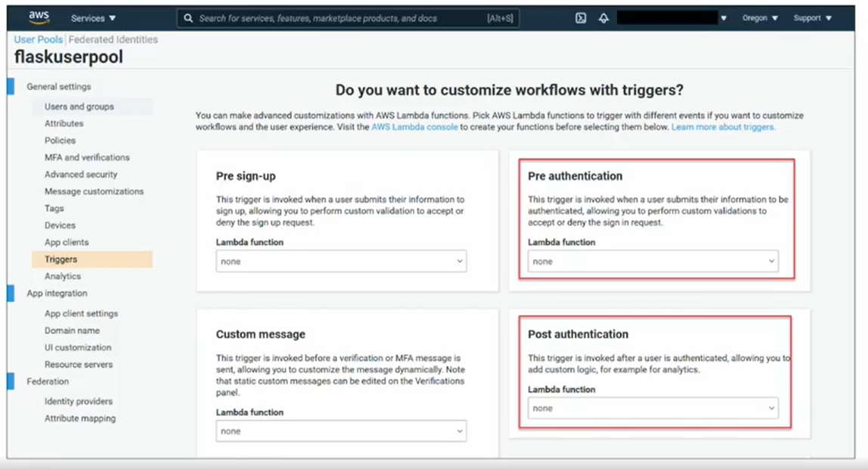Image resolution: width=868 pixels, height=469 pixels.
Task: Open the App clients section
Action: click(67, 242)
